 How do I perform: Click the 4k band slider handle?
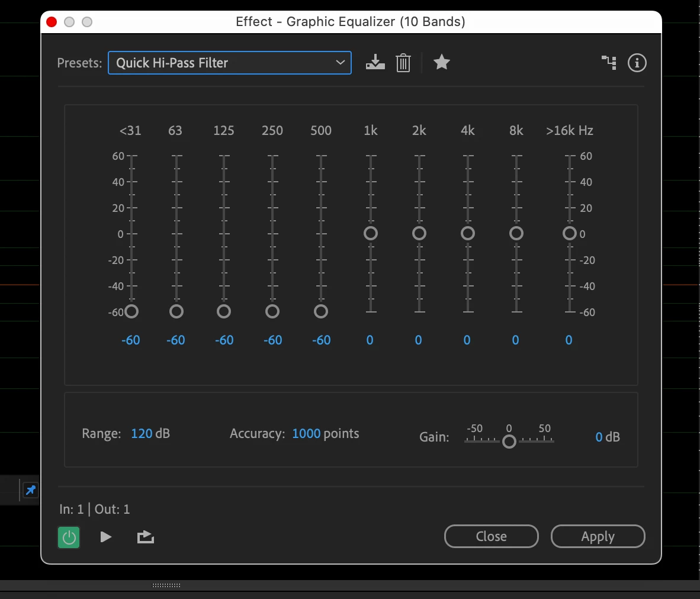click(468, 233)
